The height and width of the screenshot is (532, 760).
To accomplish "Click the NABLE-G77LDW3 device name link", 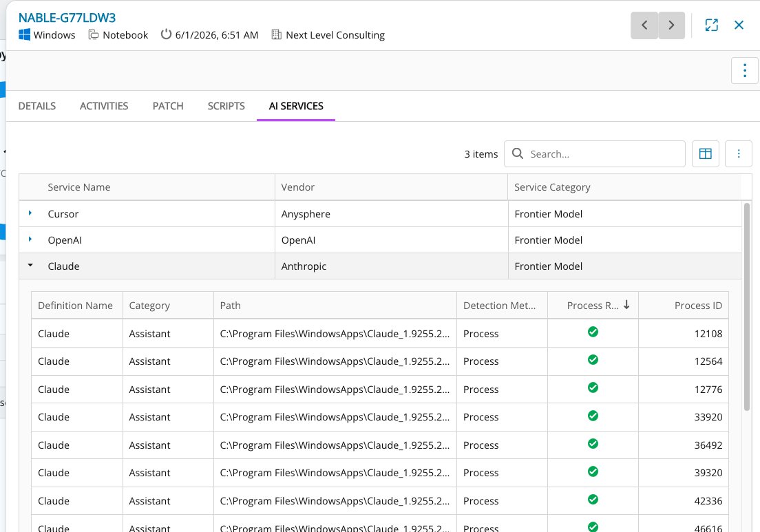I will coord(67,18).
